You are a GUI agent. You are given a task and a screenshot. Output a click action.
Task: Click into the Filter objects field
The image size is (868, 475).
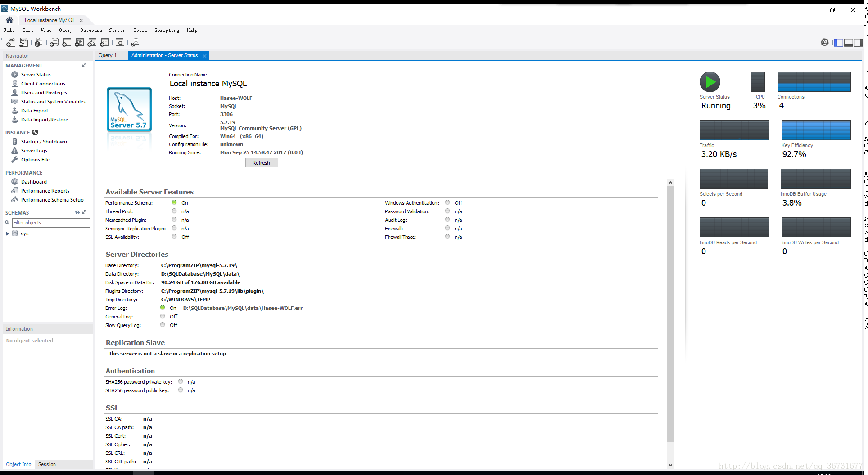[51, 223]
